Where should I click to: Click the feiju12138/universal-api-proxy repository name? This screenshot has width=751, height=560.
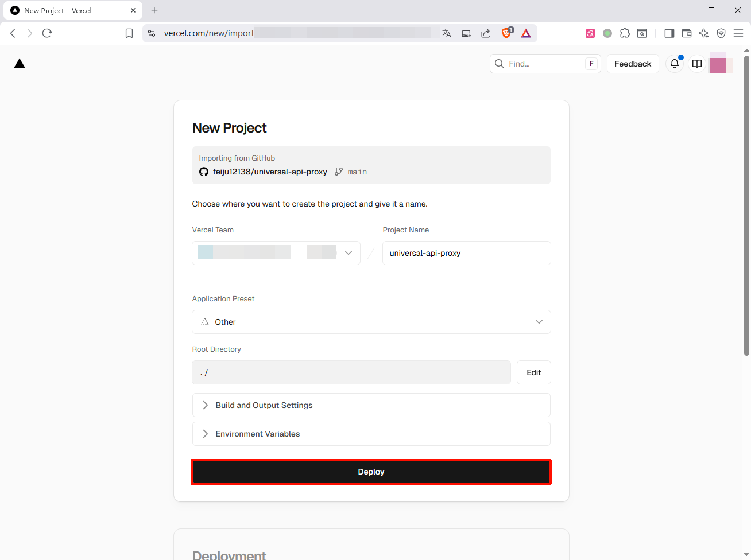pos(270,172)
